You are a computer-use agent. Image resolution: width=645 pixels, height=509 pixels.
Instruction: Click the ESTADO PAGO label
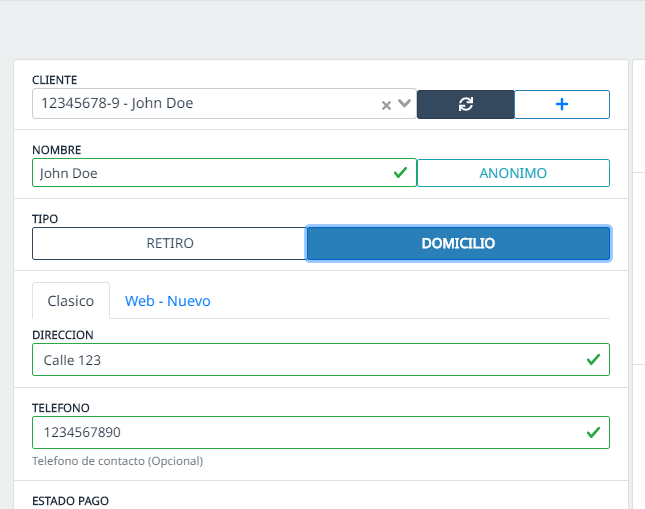(70, 500)
